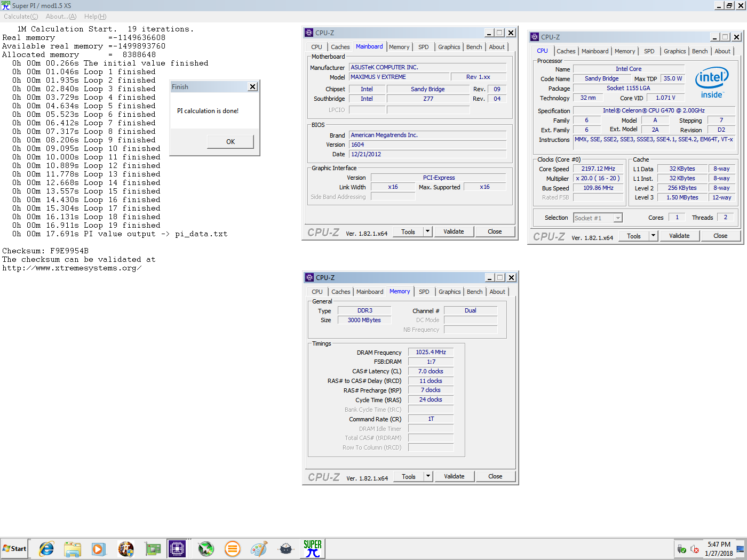Screen dimensions: 747x560
Task: Open Windows Explorer folder icon in taskbar
Action: [72, 549]
